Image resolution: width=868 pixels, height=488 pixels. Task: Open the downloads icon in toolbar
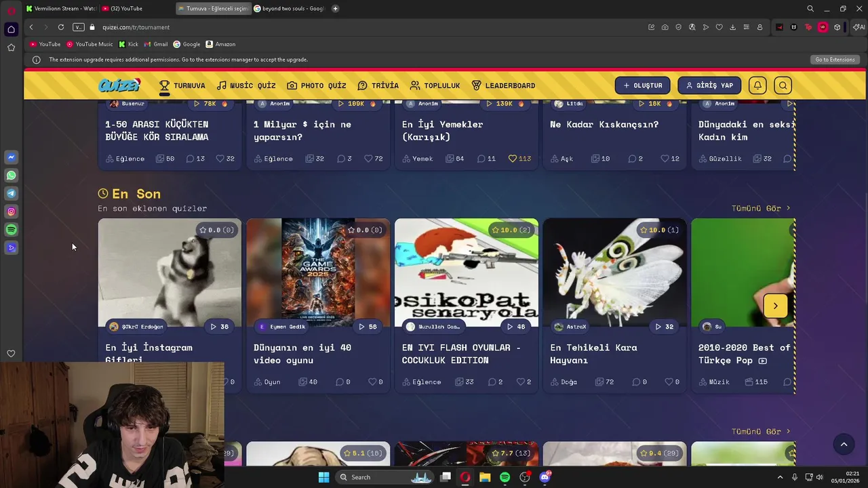pyautogui.click(x=732, y=27)
